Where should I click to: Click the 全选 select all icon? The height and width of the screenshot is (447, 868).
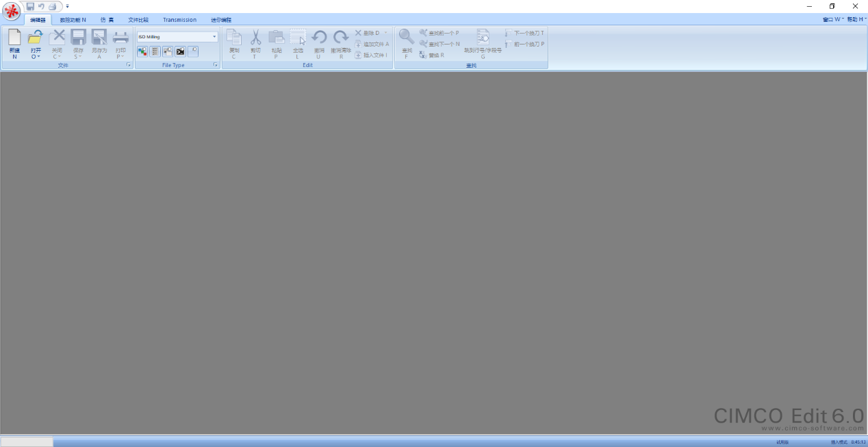pyautogui.click(x=298, y=38)
